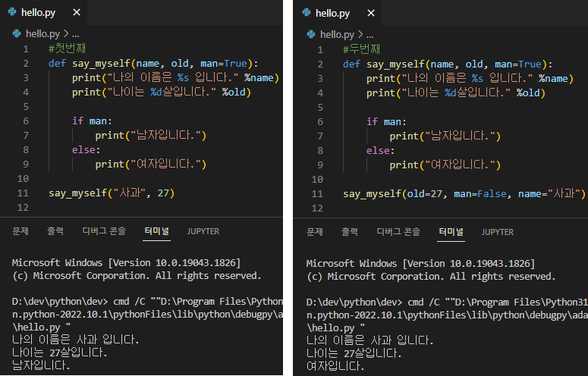Click say_myself("사과", 27) call in left editor
Viewport: 588px width, 376px height.
112,193
